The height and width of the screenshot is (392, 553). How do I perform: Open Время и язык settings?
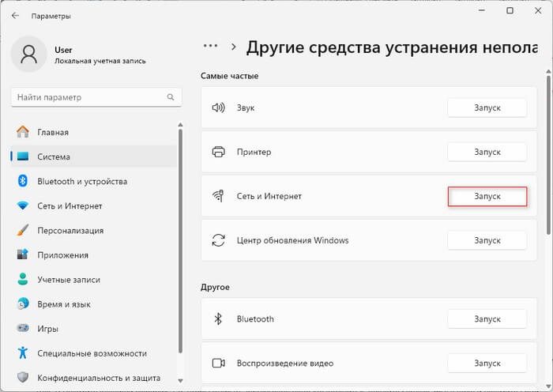click(64, 304)
